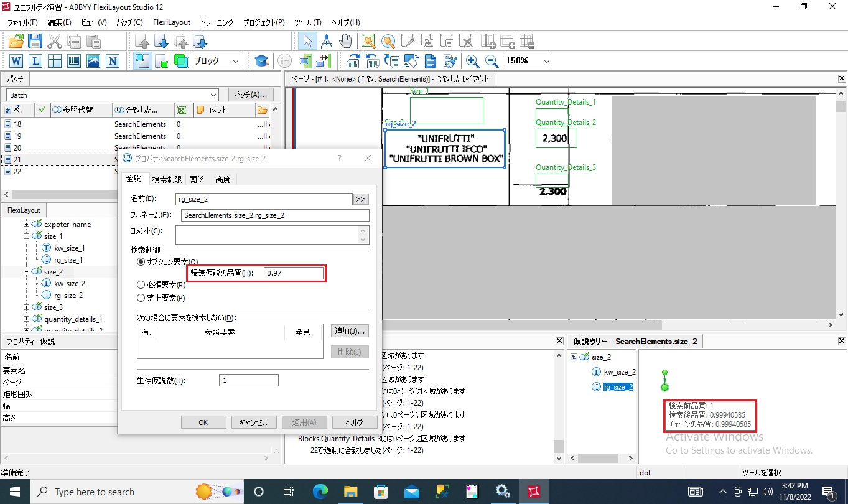Open the ツール(T) menu
The image size is (848, 504).
click(x=308, y=22)
